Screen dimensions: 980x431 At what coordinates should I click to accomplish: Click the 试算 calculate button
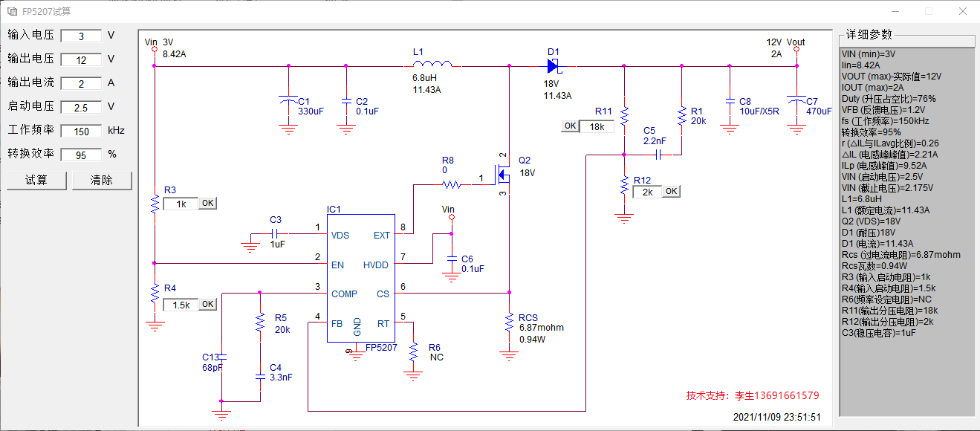[x=36, y=181]
